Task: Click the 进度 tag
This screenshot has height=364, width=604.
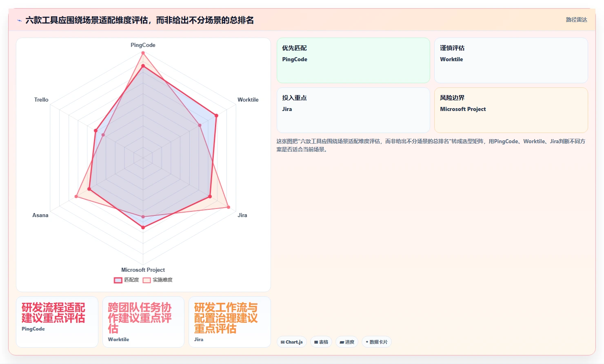Action: pyautogui.click(x=347, y=342)
